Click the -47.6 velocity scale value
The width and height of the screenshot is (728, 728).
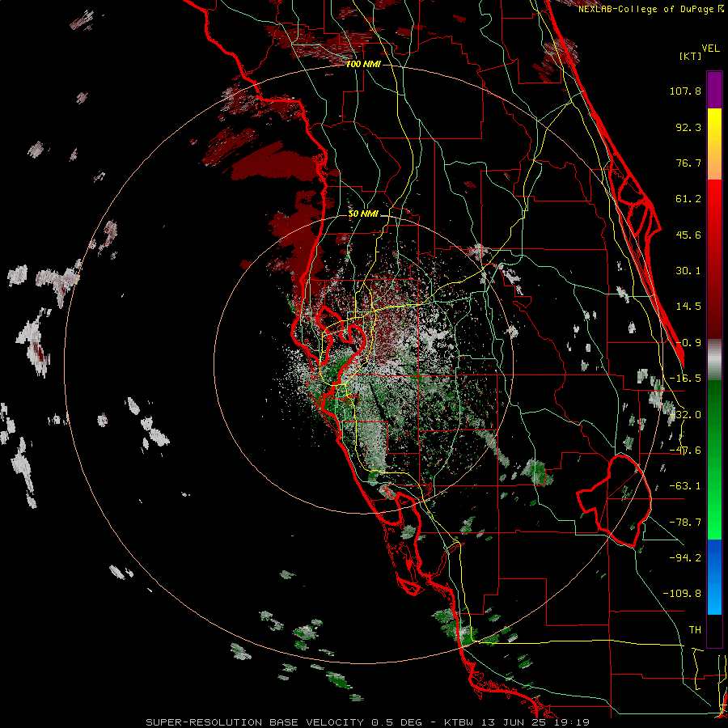pyautogui.click(x=685, y=451)
